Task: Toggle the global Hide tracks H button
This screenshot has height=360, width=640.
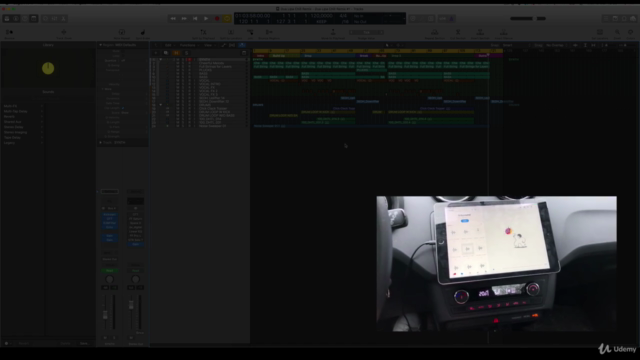Action: point(176,53)
